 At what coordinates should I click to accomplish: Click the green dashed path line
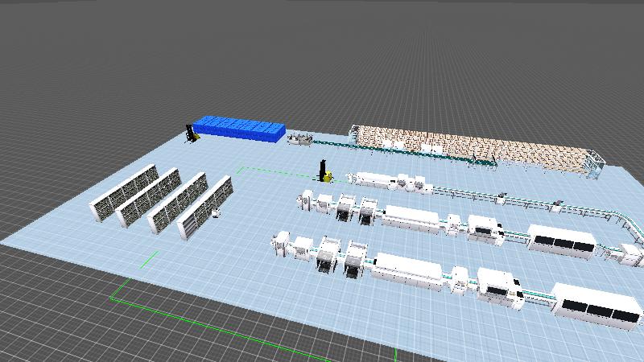click(x=274, y=169)
